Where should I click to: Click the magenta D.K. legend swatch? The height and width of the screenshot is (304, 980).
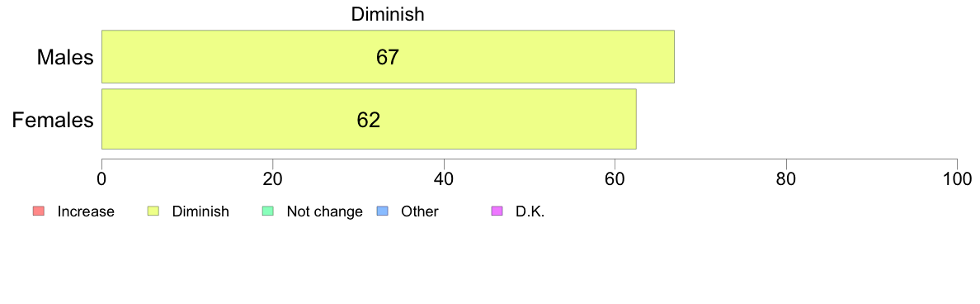coord(497,211)
